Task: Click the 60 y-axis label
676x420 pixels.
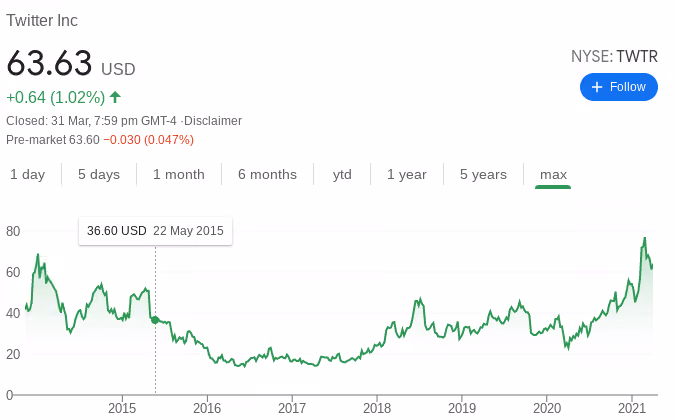Action: coord(13,273)
